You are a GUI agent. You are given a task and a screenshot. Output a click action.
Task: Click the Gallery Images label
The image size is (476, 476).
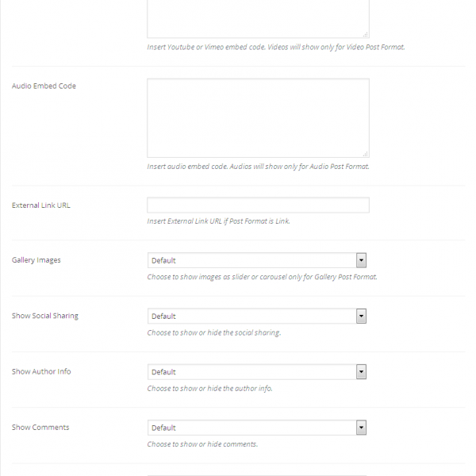[x=36, y=260]
